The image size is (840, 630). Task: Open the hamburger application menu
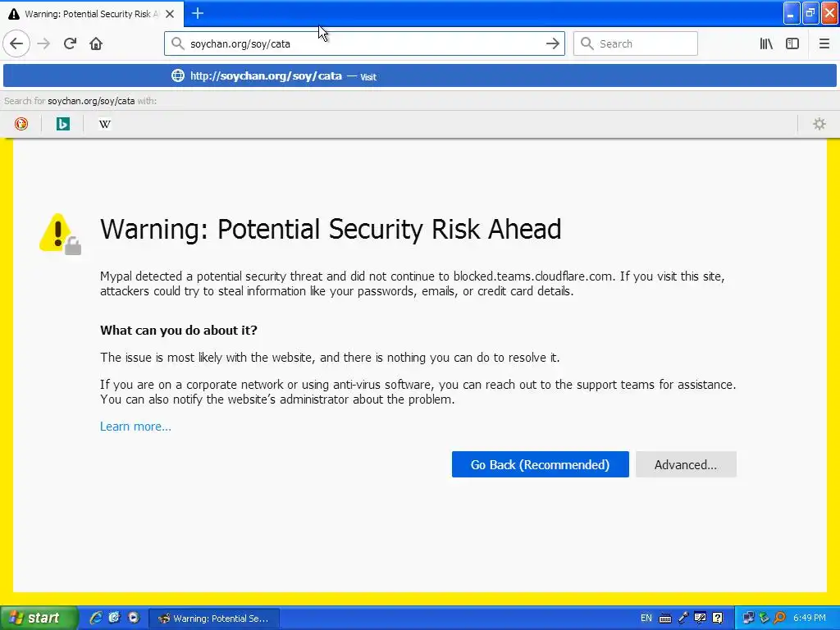pyautogui.click(x=824, y=43)
